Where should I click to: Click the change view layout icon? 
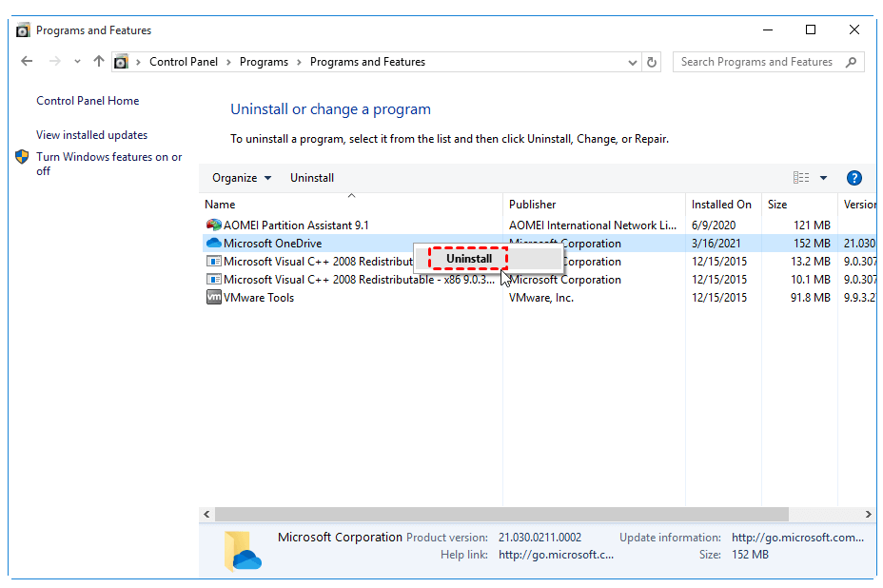pos(801,178)
